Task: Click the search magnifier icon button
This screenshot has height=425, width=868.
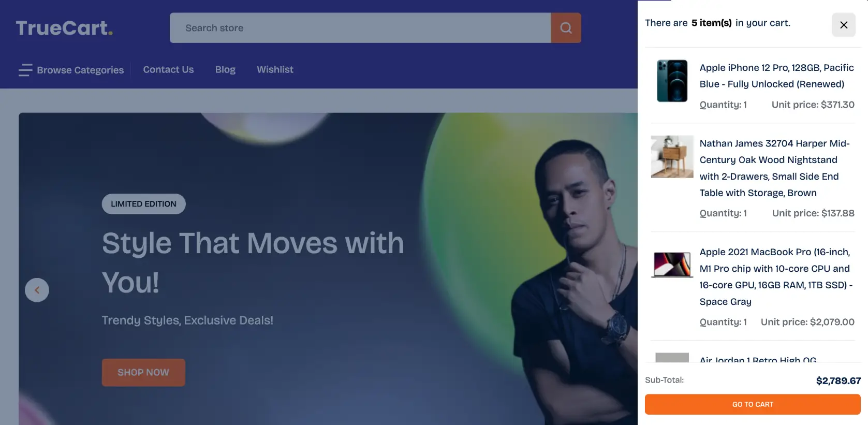Action: pyautogui.click(x=566, y=28)
